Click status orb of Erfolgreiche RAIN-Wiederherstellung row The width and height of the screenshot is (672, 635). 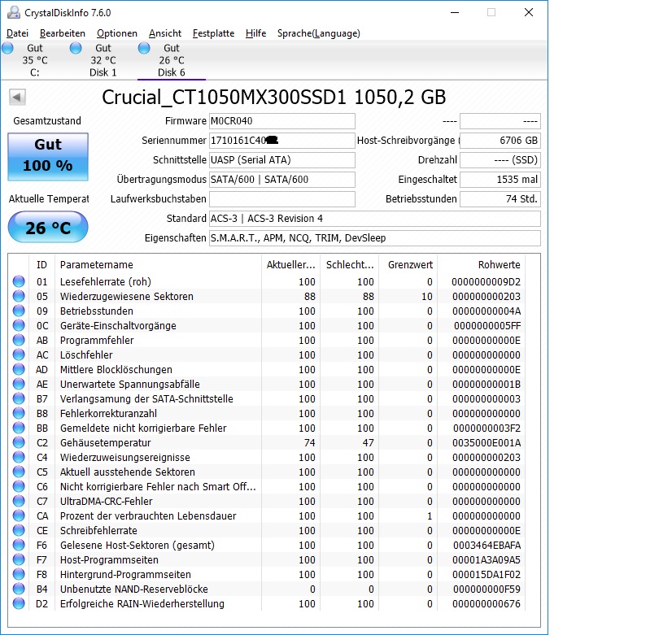click(x=19, y=603)
